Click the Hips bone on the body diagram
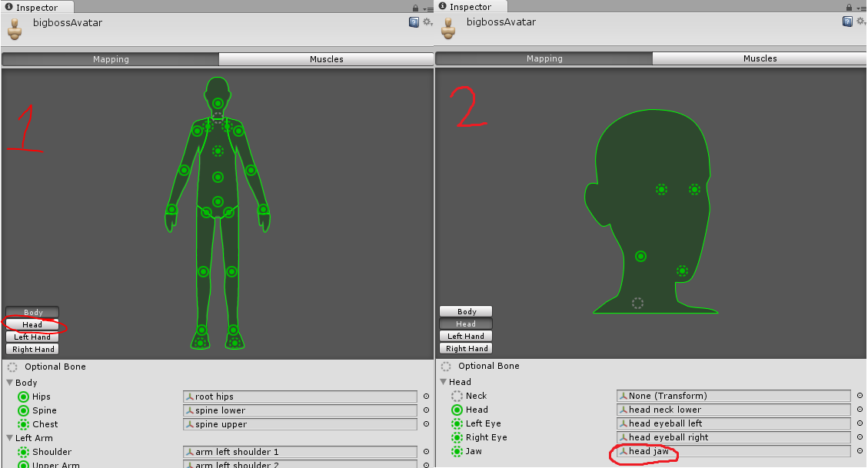The width and height of the screenshot is (868, 468). tap(218, 202)
